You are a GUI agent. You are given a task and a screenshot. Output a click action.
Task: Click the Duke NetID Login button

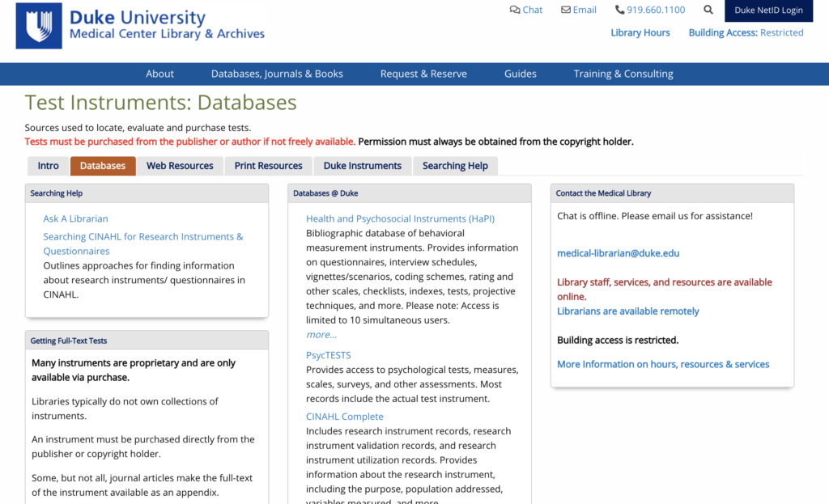[769, 11]
